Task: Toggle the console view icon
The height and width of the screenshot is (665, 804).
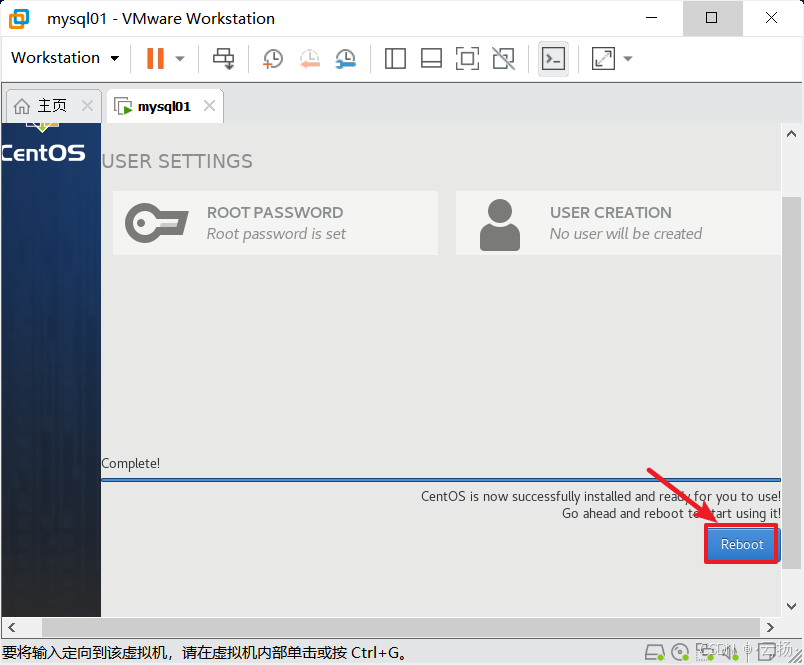Action: click(x=553, y=58)
